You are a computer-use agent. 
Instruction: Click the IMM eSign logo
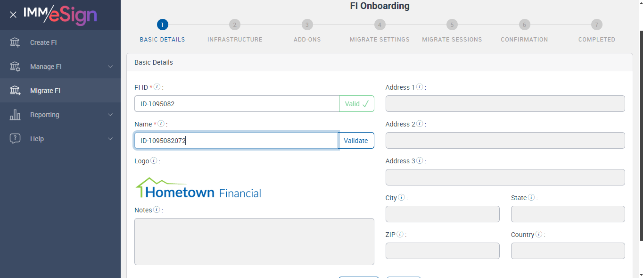(x=60, y=15)
